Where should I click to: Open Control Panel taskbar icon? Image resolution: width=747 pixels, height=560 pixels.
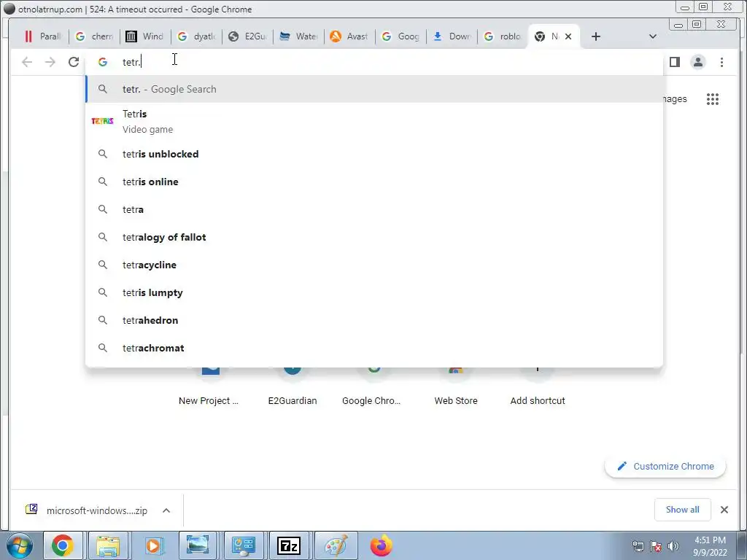243,545
